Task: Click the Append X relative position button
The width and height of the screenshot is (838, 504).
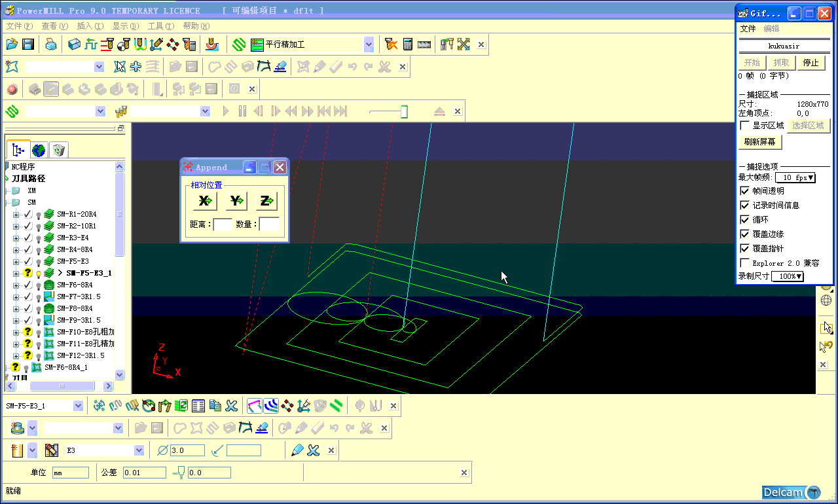Action: click(206, 201)
